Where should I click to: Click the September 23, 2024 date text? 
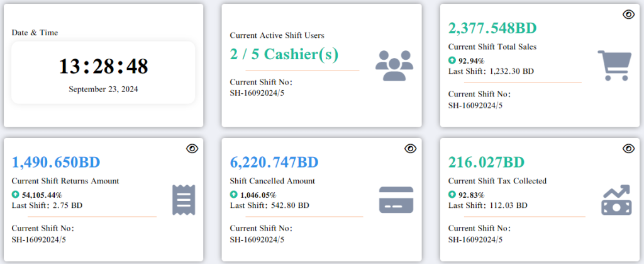pos(103,89)
